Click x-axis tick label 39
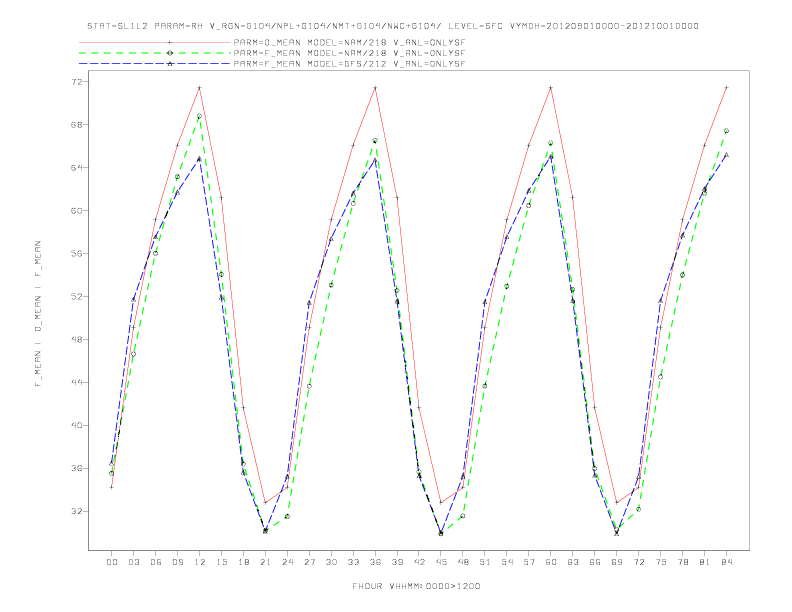 coord(398,562)
